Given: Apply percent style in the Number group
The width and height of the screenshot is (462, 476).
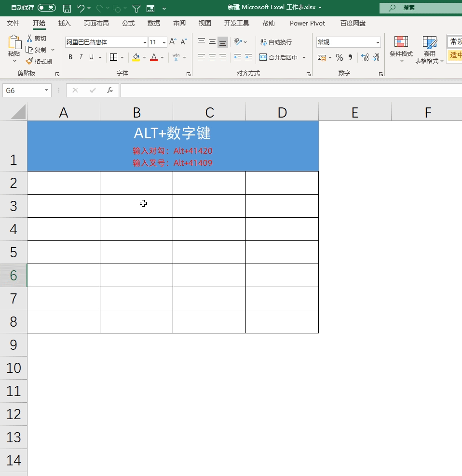Looking at the screenshot, I should click(x=340, y=57).
